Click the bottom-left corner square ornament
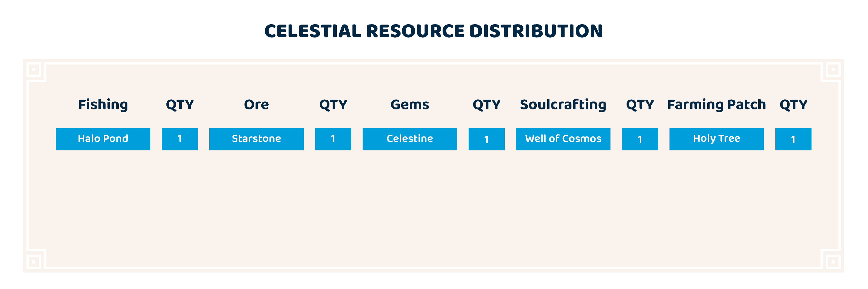 click(x=34, y=261)
